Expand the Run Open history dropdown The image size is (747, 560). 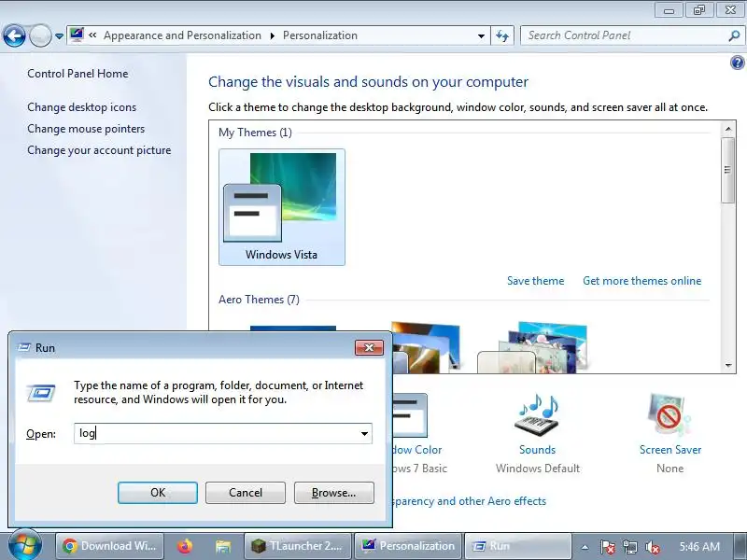pyautogui.click(x=364, y=433)
